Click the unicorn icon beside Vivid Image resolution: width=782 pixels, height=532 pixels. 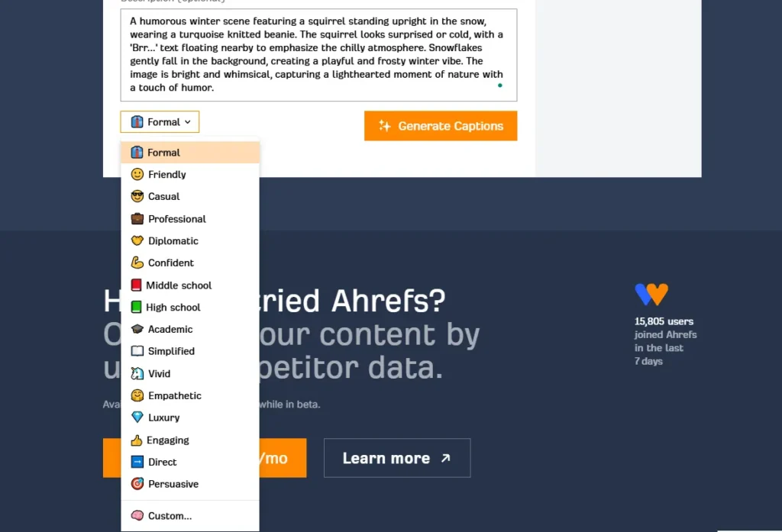coord(137,373)
